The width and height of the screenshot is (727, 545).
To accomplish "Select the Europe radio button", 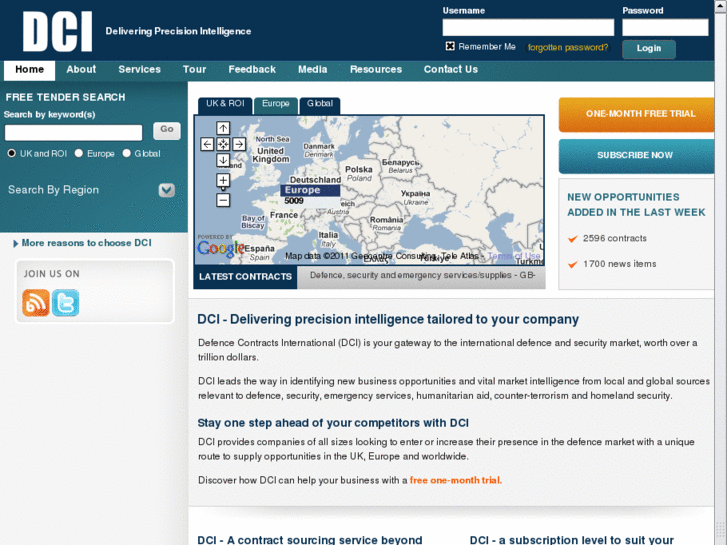I will pos(79,153).
